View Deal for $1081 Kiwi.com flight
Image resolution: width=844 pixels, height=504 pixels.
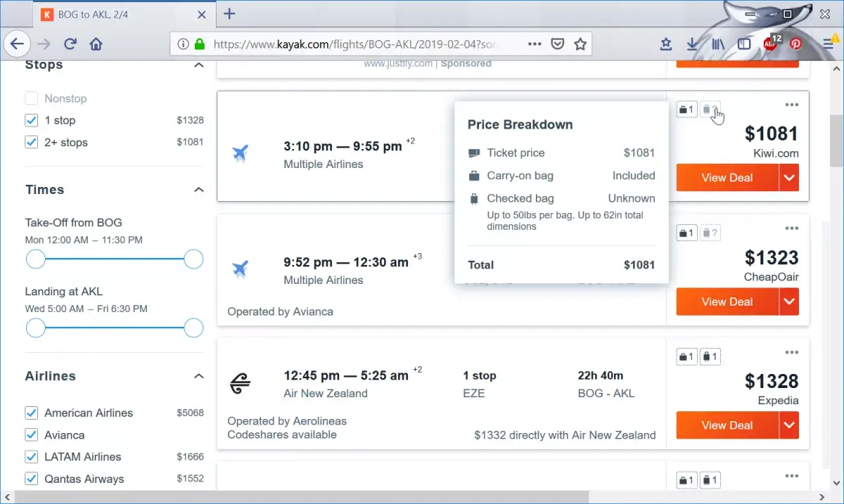(727, 178)
